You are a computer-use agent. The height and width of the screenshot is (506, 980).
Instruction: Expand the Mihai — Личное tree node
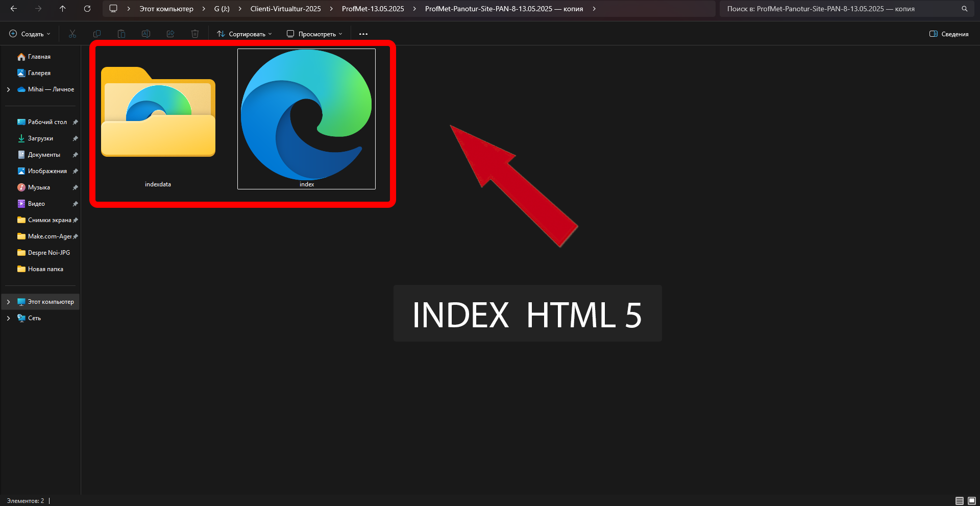click(8, 89)
